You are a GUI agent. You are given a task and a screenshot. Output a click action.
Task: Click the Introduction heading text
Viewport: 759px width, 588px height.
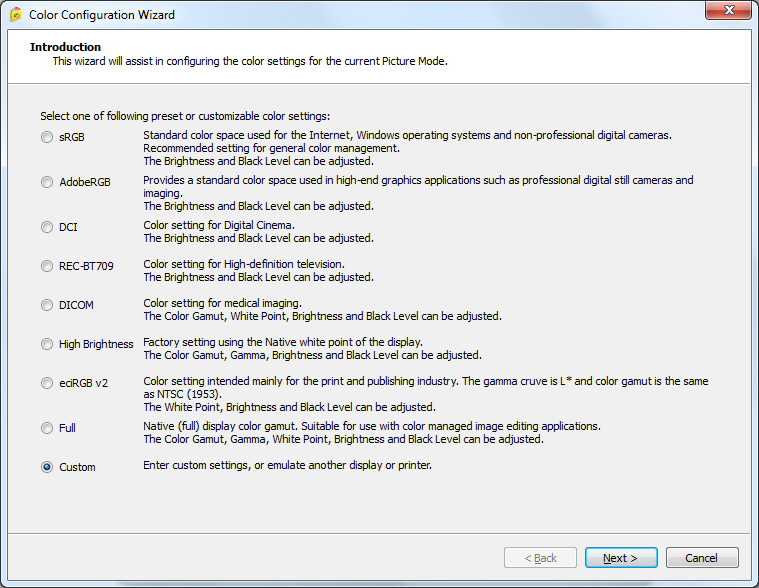tap(65, 47)
